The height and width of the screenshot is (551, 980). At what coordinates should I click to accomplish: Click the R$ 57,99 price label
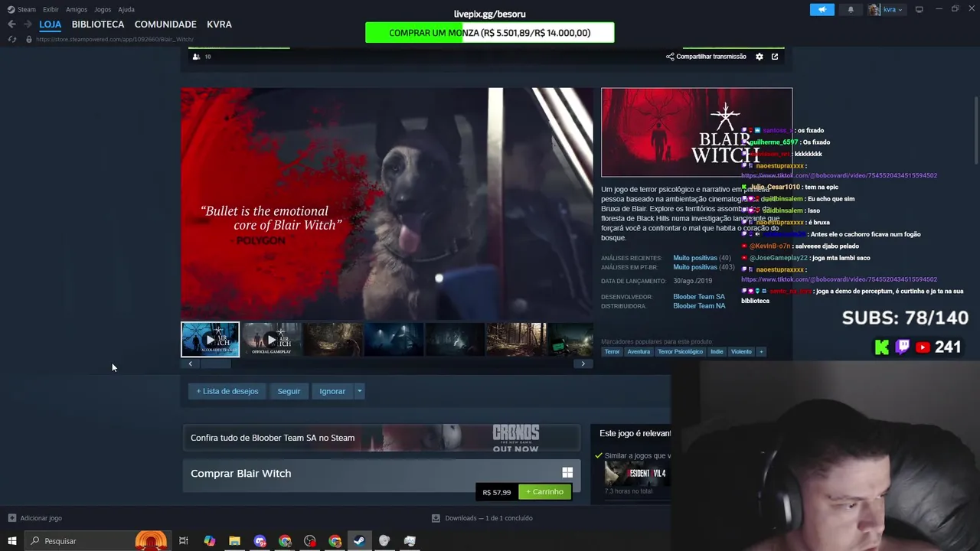(497, 492)
